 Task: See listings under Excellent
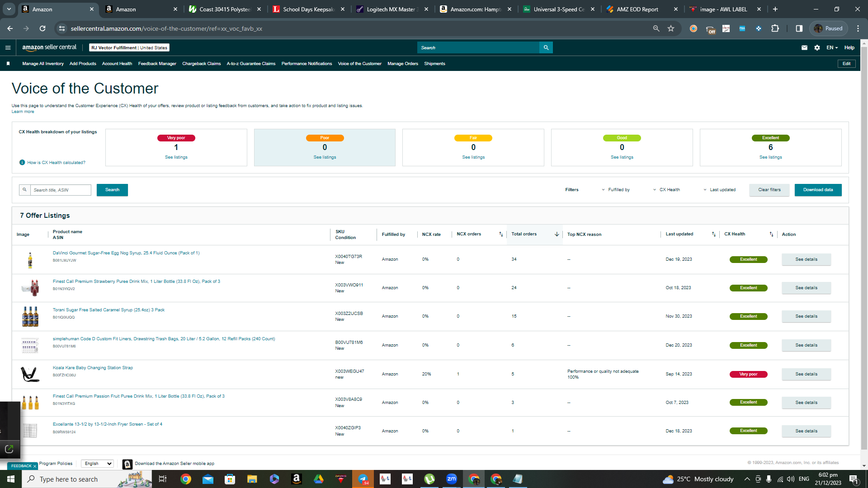[770, 157]
